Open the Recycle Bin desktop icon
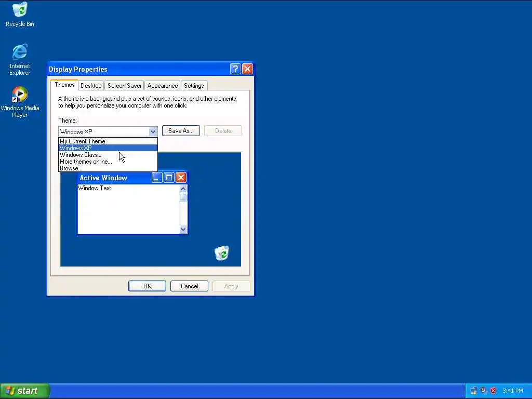The image size is (532, 399). [20, 14]
